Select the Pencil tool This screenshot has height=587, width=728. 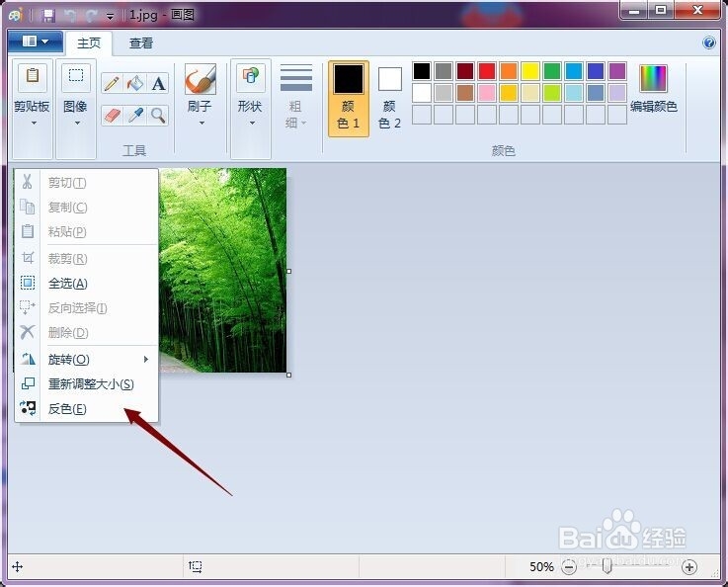click(112, 84)
